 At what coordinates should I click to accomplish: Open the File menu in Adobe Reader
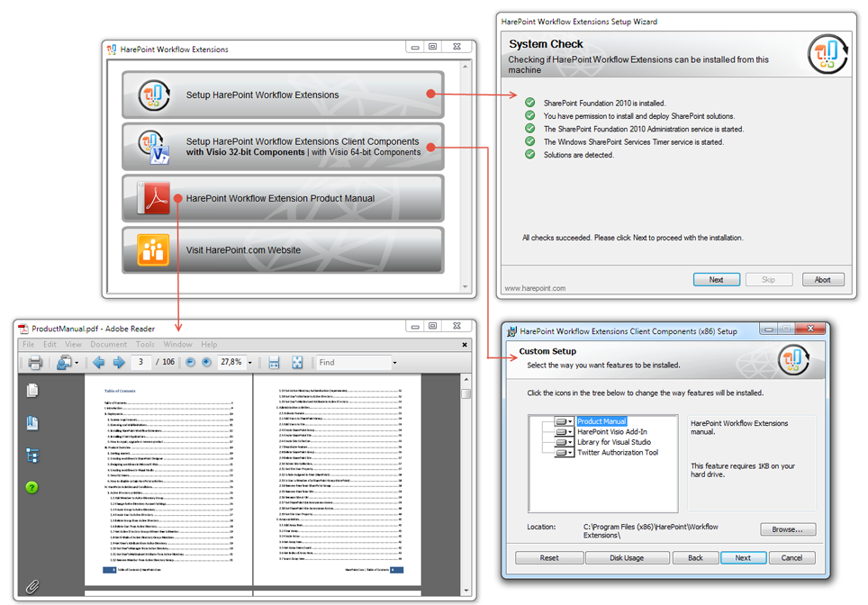coord(28,344)
